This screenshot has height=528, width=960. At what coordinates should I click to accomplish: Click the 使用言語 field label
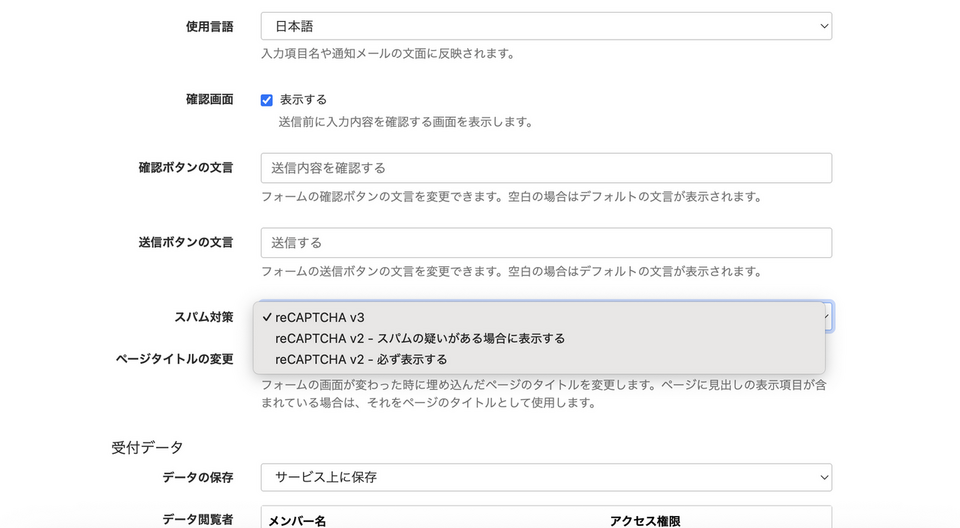coord(209,26)
